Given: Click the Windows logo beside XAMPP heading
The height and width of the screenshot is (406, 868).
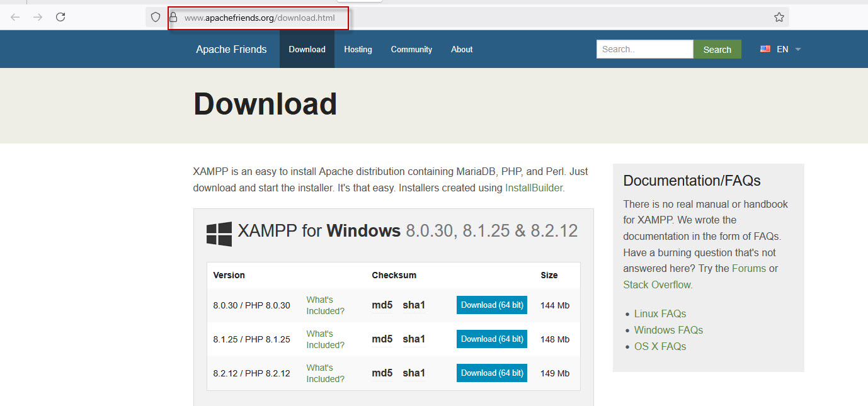Looking at the screenshot, I should pyautogui.click(x=219, y=234).
